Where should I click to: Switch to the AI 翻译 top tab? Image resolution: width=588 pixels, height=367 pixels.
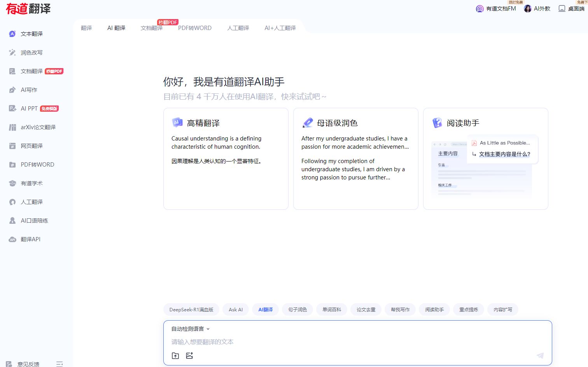(116, 28)
